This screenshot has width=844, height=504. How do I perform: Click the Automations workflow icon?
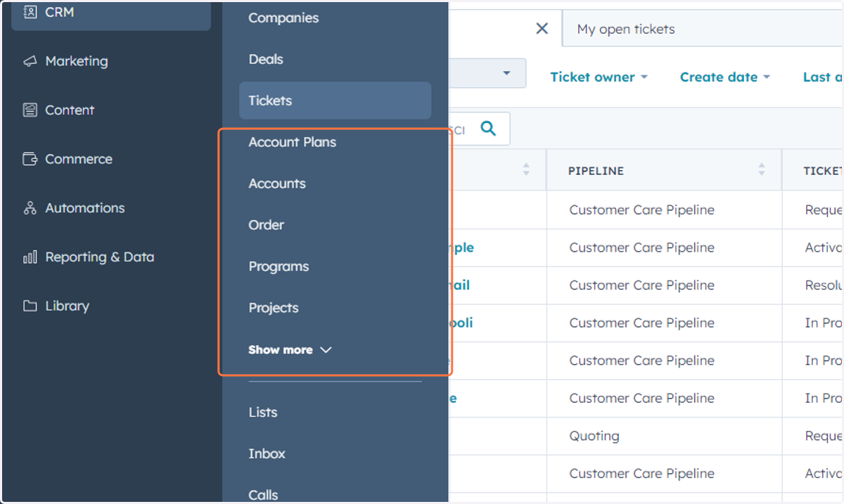click(x=30, y=208)
